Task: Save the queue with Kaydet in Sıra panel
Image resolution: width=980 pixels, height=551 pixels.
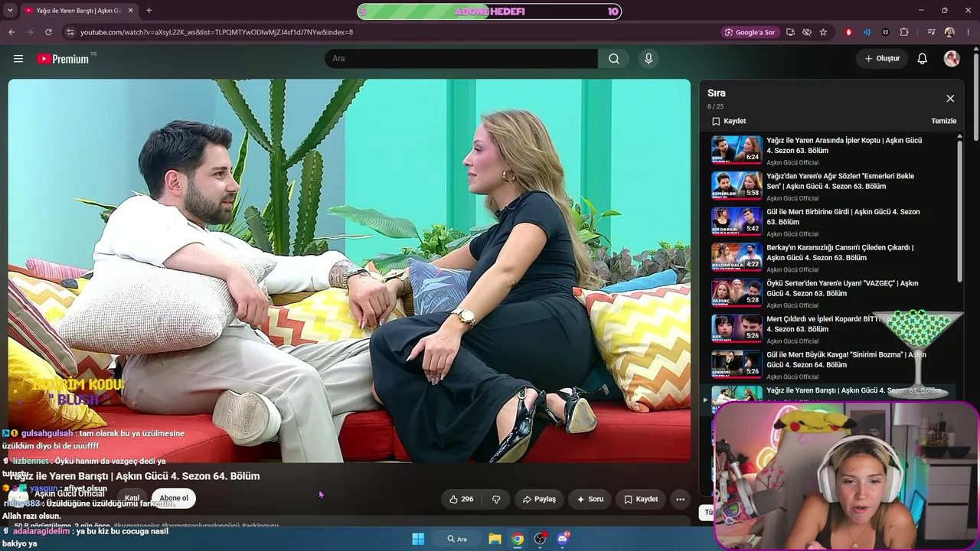Action: [729, 121]
